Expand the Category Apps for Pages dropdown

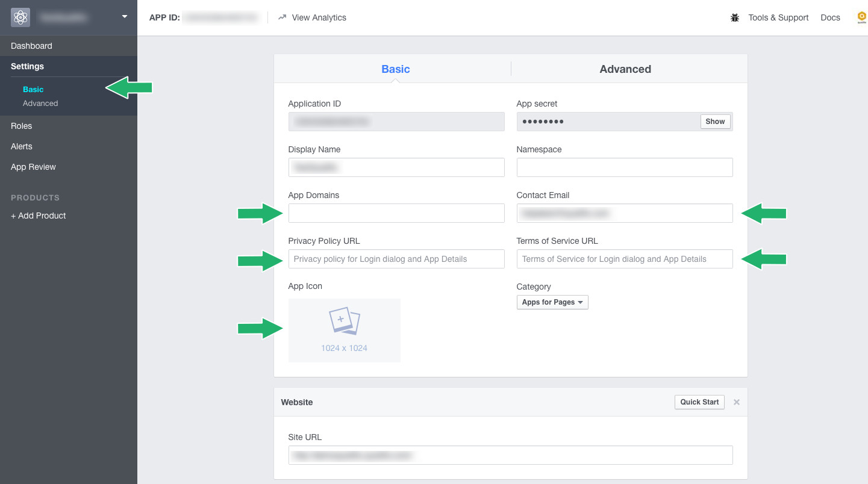pos(552,302)
